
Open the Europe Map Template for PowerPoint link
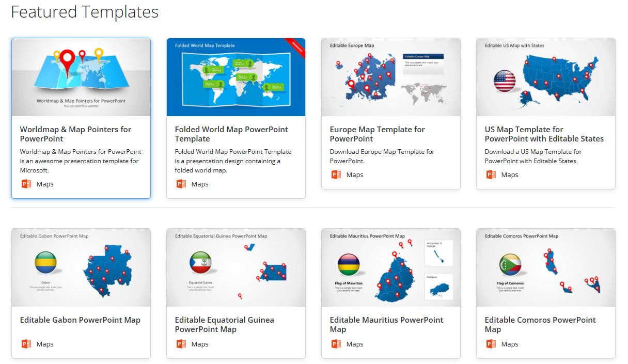pos(377,134)
